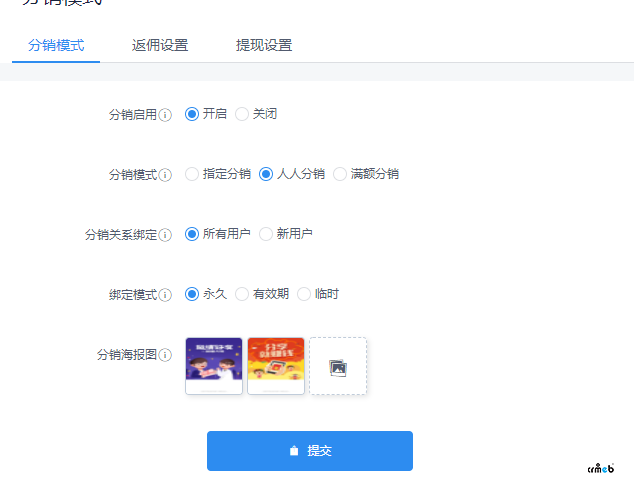
Task: Choose 满额分销 distribution mode
Action: click(x=340, y=174)
